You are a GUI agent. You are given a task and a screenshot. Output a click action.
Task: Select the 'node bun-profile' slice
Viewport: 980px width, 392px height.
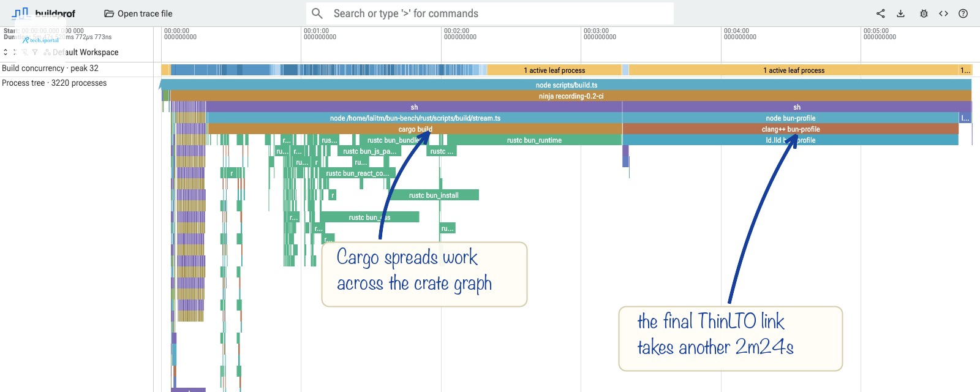tap(791, 118)
